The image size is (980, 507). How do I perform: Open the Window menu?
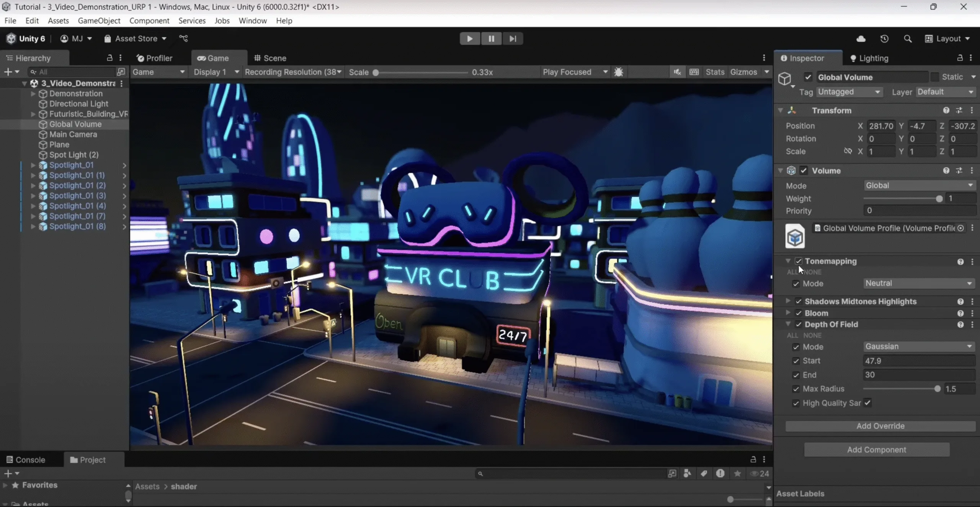tap(253, 21)
